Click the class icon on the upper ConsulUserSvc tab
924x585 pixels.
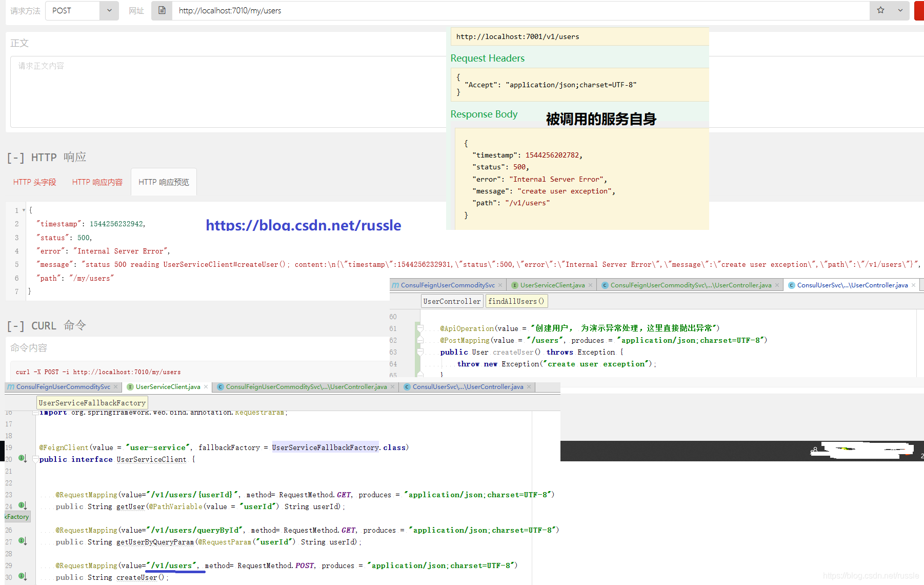pos(792,285)
